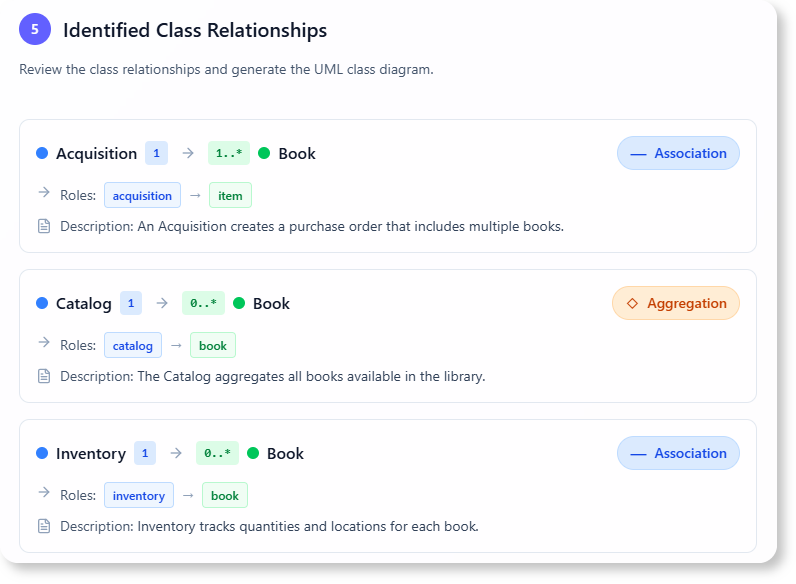
Task: Select the 'catalog' role tag
Action: pos(132,345)
